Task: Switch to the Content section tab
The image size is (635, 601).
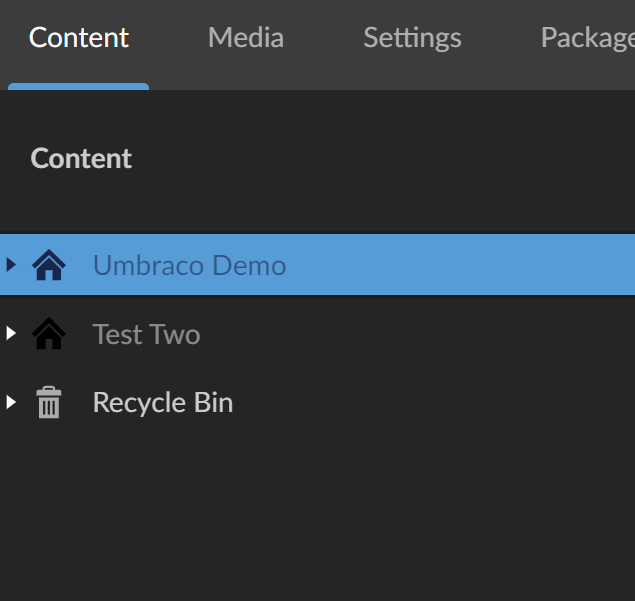Action: coord(79,38)
